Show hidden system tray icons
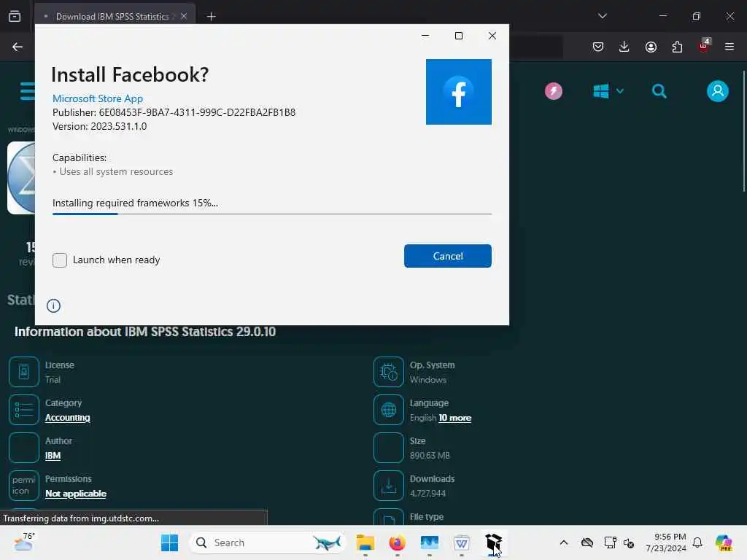The width and height of the screenshot is (747, 560). pyautogui.click(x=564, y=542)
